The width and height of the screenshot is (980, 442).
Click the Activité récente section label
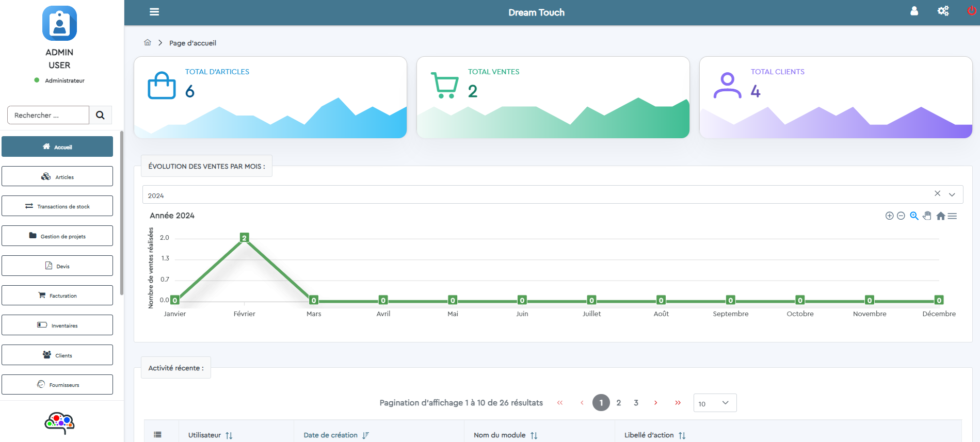[176, 368]
